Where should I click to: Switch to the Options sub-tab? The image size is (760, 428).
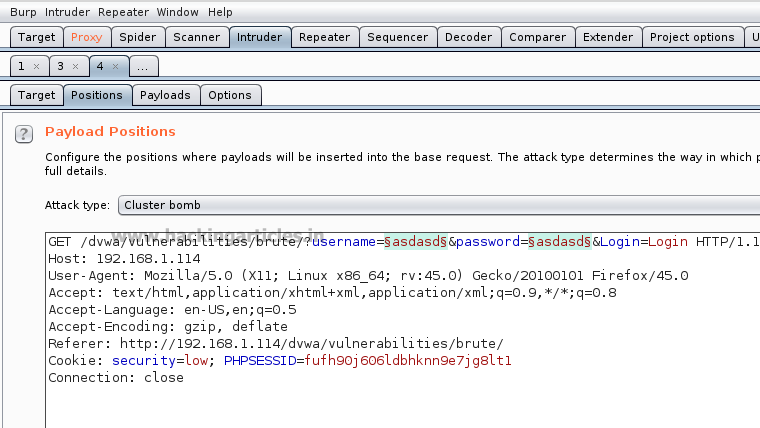[x=230, y=95]
